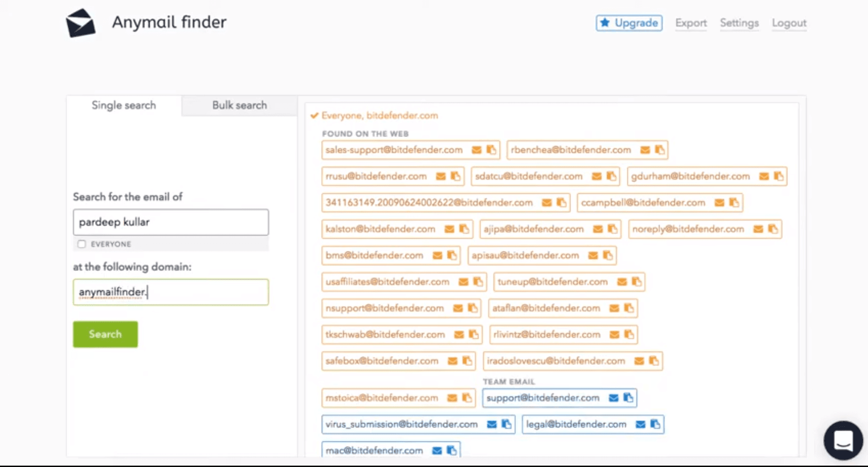Send email to iradoslovescu@bitdefender.com
The height and width of the screenshot is (467, 868).
point(639,361)
